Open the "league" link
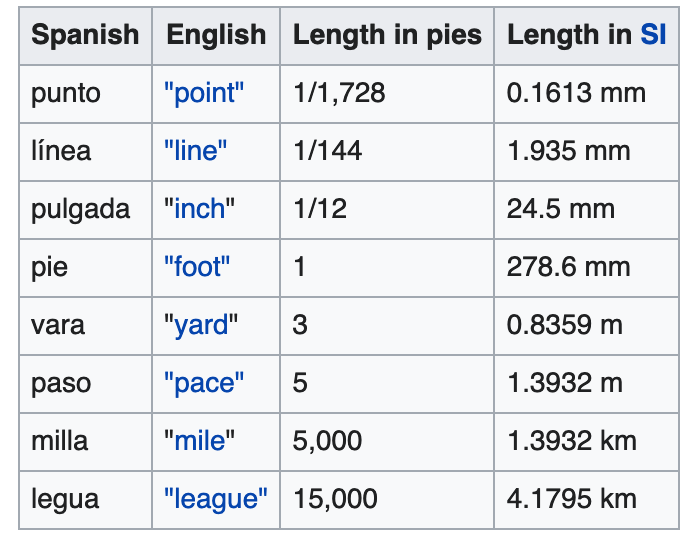 coord(216,499)
